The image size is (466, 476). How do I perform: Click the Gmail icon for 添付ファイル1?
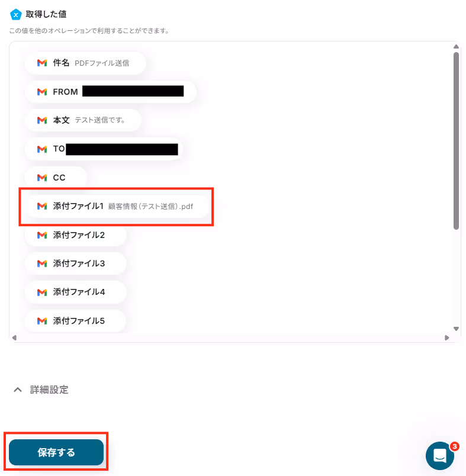tap(42, 206)
